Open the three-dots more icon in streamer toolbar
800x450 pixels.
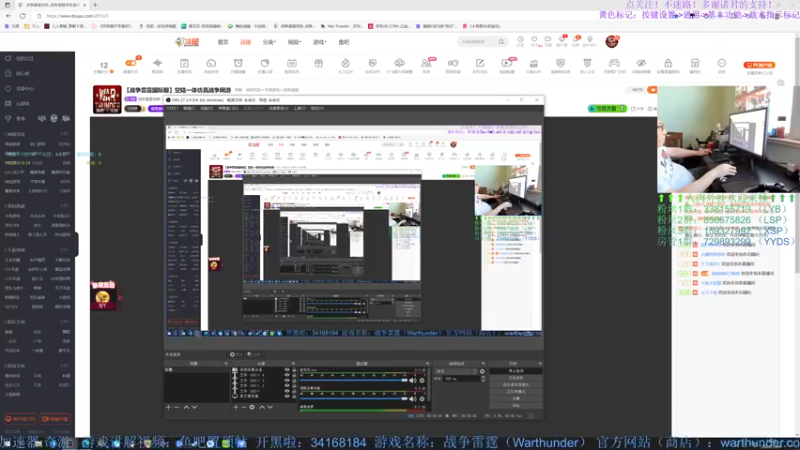(x=721, y=63)
